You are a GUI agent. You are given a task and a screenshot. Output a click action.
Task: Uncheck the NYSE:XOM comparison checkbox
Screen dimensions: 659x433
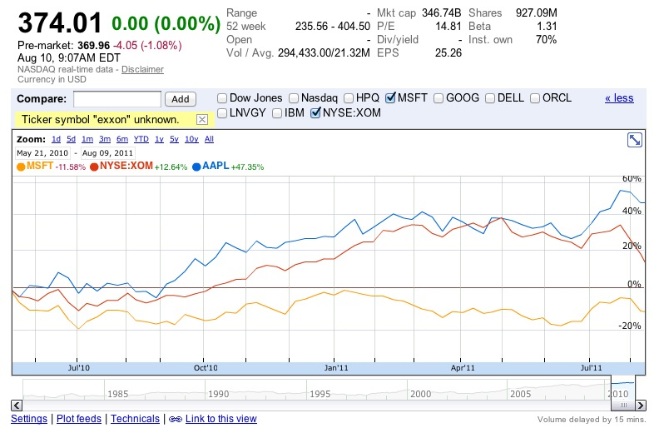[317, 113]
